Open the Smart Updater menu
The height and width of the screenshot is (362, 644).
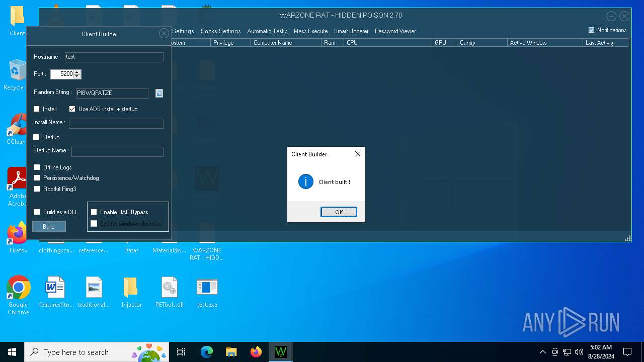pyautogui.click(x=351, y=31)
